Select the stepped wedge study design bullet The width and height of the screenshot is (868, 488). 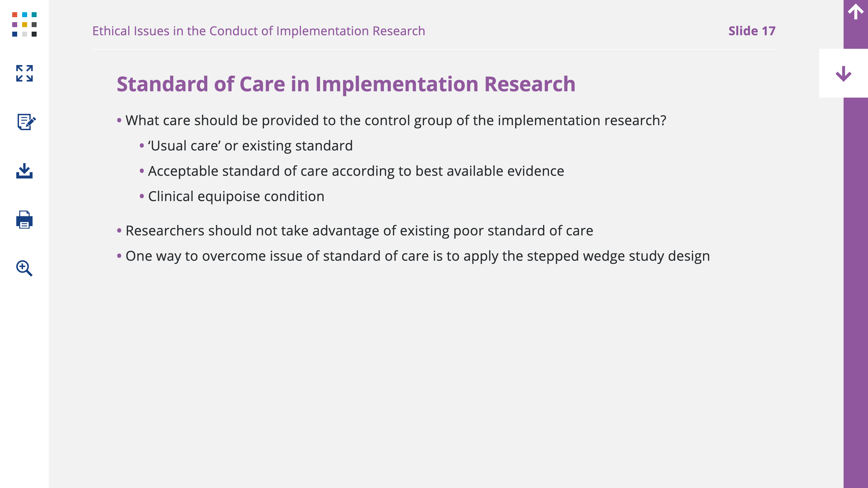(x=413, y=256)
